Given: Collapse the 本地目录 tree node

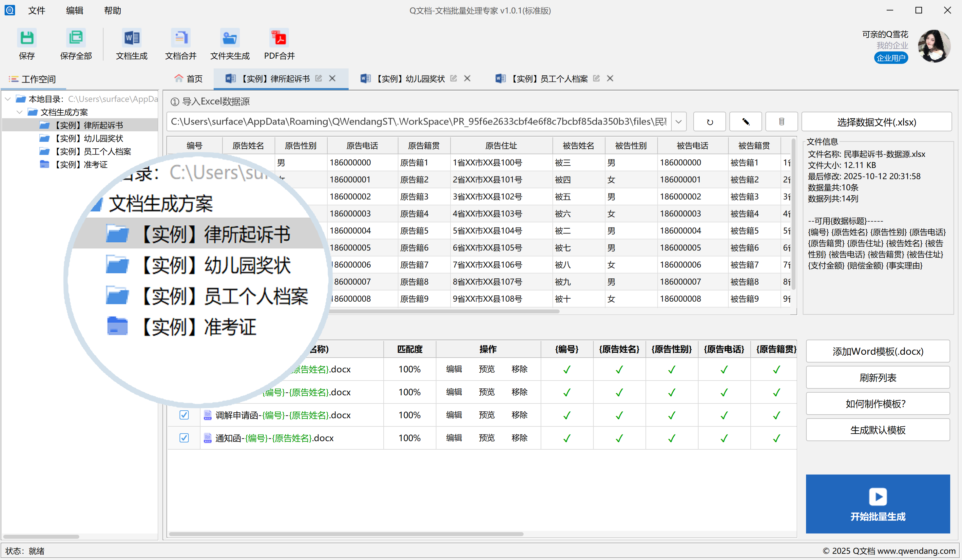Looking at the screenshot, I should coord(8,99).
